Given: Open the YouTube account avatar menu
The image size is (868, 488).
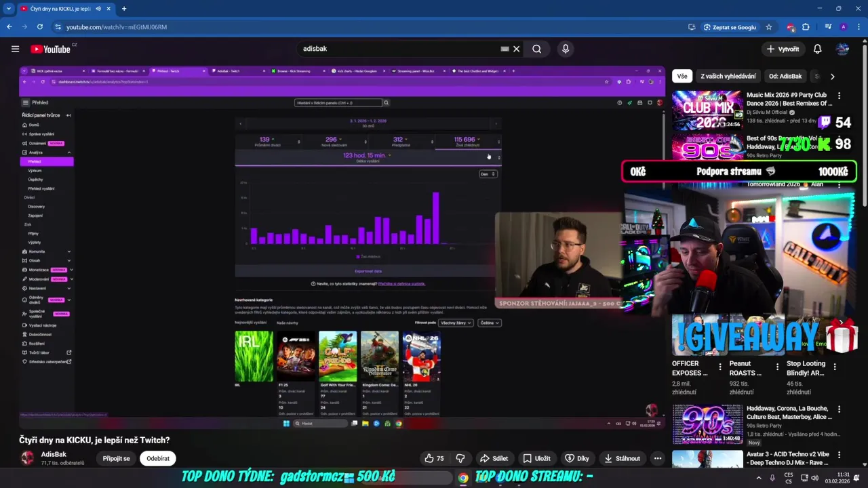Looking at the screenshot, I should (x=842, y=49).
